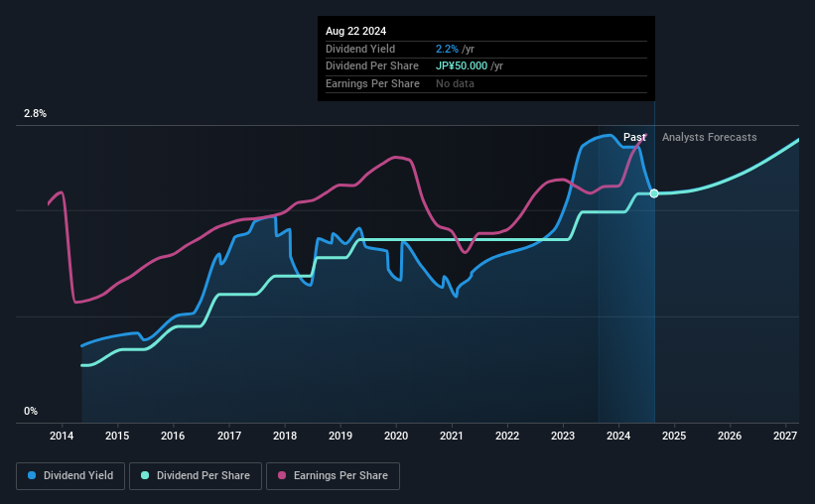This screenshot has width=815, height=504.
Task: Click the blue Dividend Yield legend dot
Action: (x=32, y=475)
